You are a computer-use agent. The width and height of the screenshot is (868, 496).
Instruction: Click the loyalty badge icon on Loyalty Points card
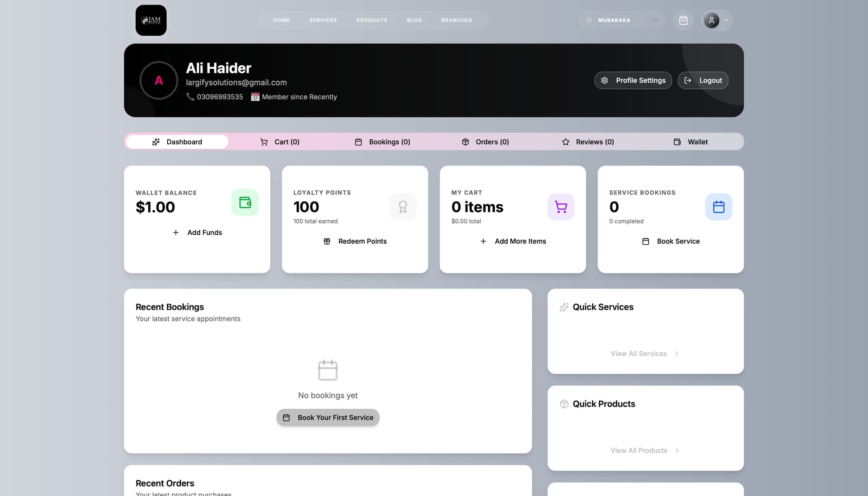(403, 207)
